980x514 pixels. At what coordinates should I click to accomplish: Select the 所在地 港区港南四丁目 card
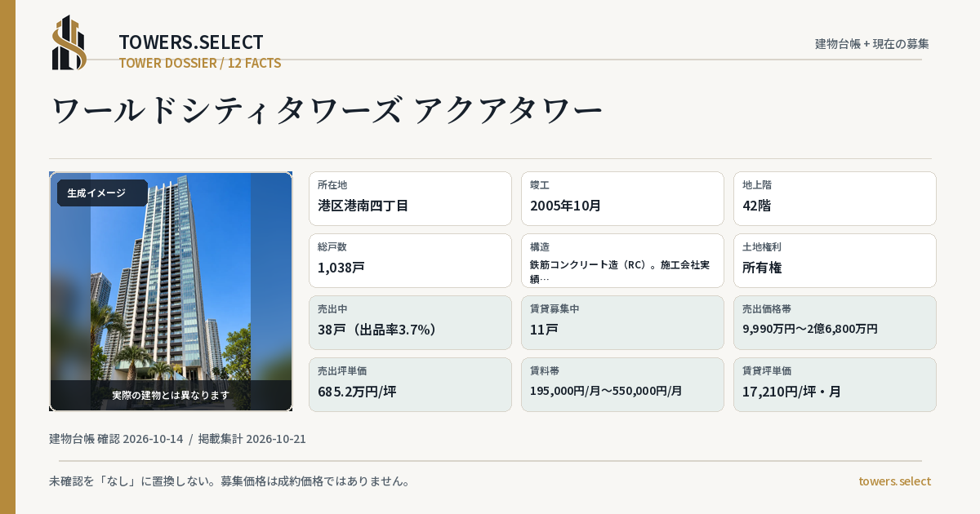tap(410, 198)
